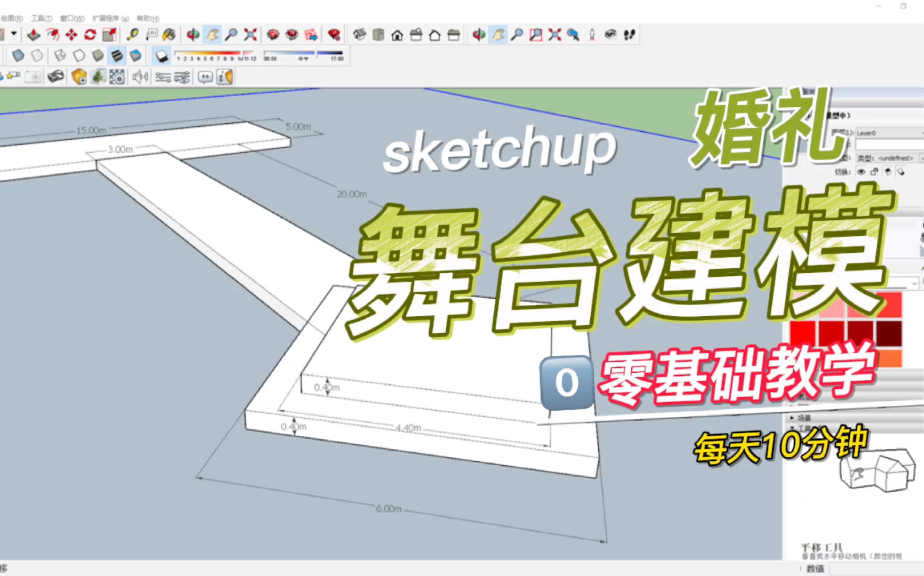Open Enscape asset library tree icon
Screen dimensions: 924x576
98,77
